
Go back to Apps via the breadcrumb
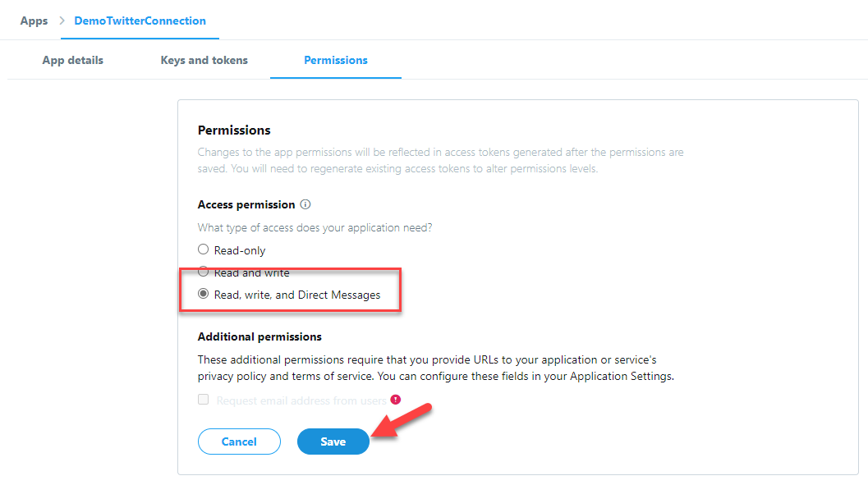(34, 21)
